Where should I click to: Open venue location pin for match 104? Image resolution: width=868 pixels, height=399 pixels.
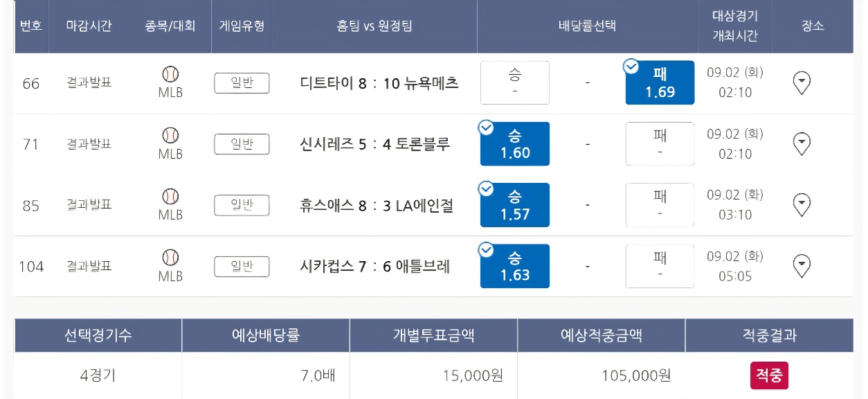coord(802,266)
